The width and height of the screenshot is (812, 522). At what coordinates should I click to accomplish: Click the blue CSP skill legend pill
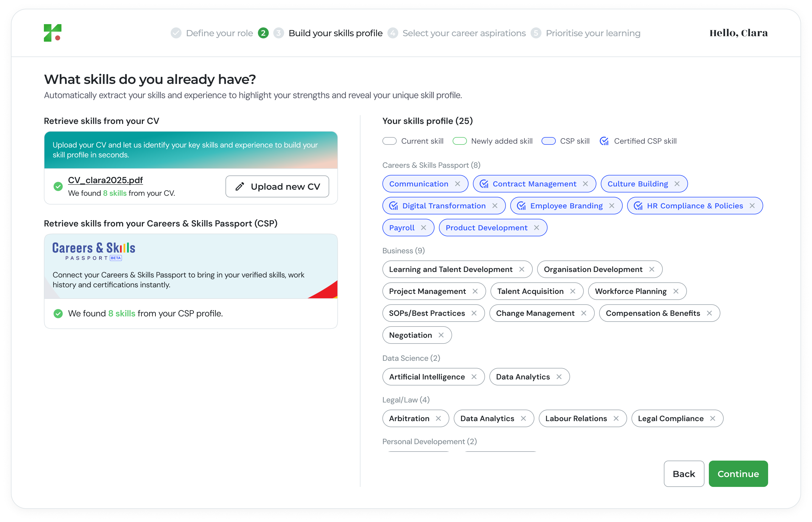[x=548, y=141]
